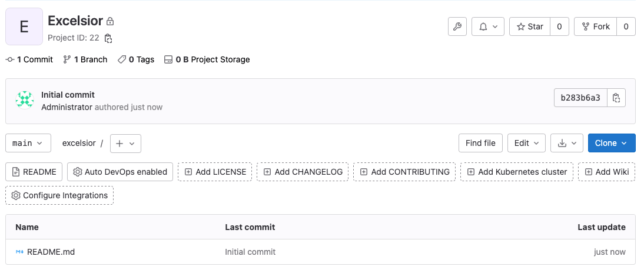
Task: Expand the main branch selector
Action: pyautogui.click(x=28, y=143)
